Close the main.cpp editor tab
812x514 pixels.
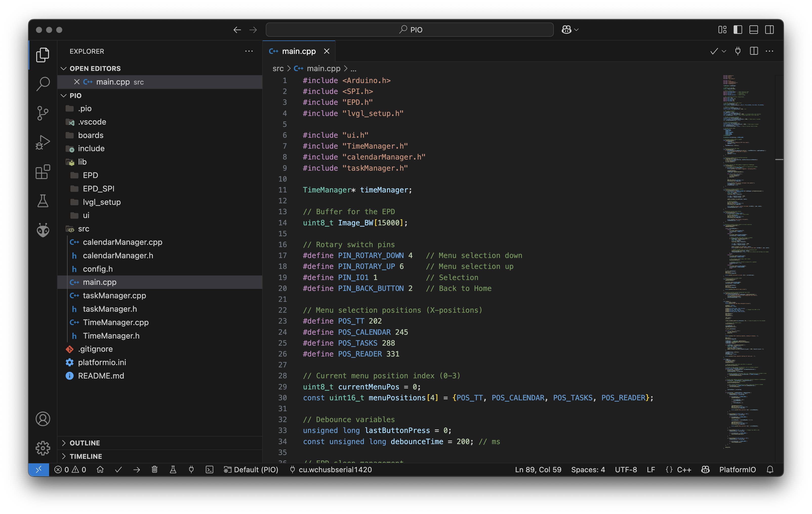click(x=327, y=51)
